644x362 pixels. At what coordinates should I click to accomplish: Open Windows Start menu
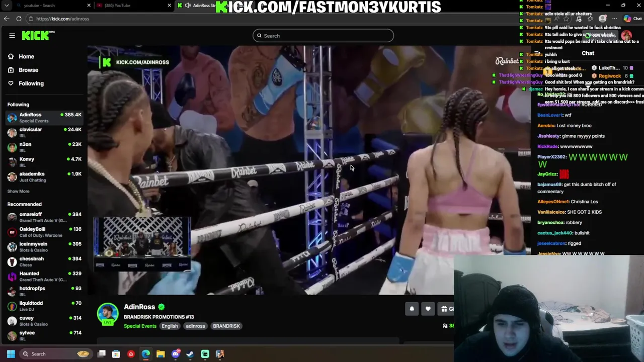pyautogui.click(x=11, y=354)
